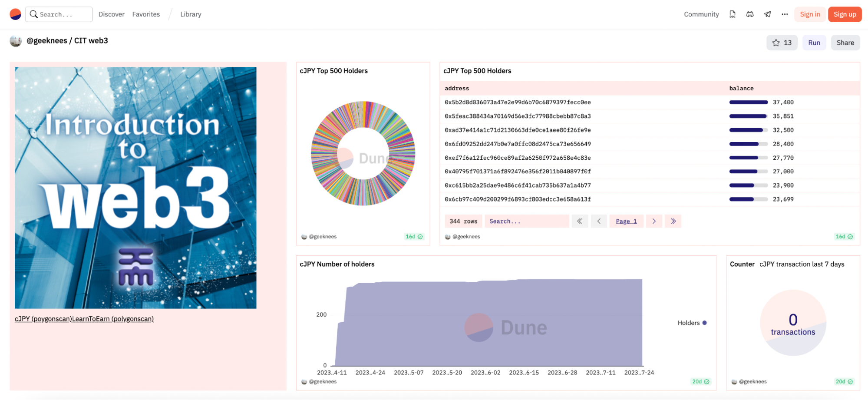The image size is (868, 400).
Task: Open the Telegram paper plane icon
Action: tap(768, 14)
